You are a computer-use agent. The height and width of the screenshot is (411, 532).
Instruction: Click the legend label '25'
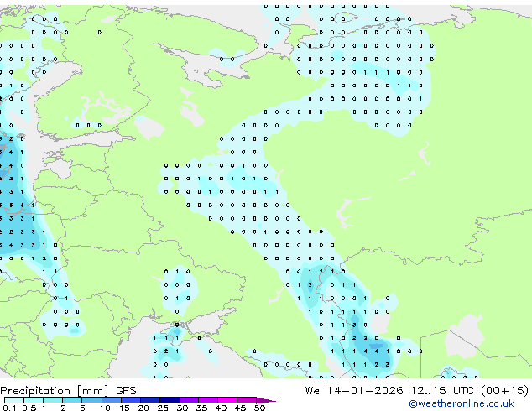(x=163, y=408)
